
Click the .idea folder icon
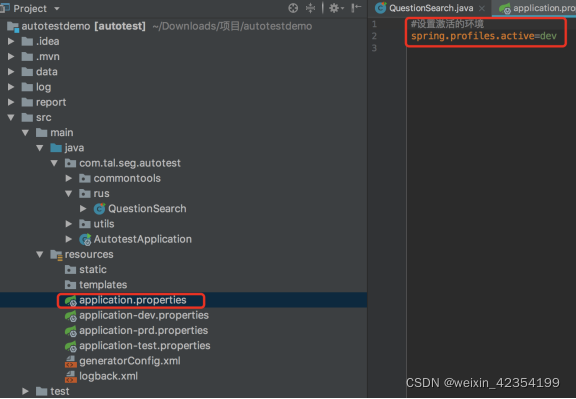pos(27,42)
